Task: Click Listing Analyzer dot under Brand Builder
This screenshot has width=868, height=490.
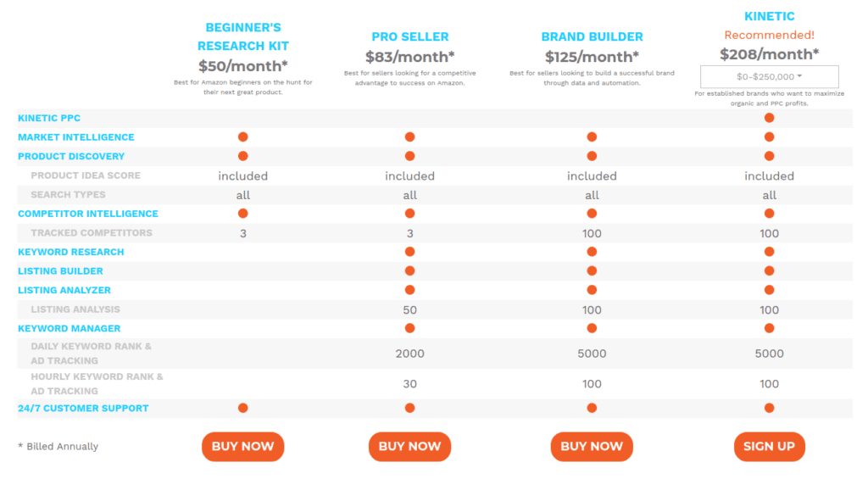Action: (592, 290)
